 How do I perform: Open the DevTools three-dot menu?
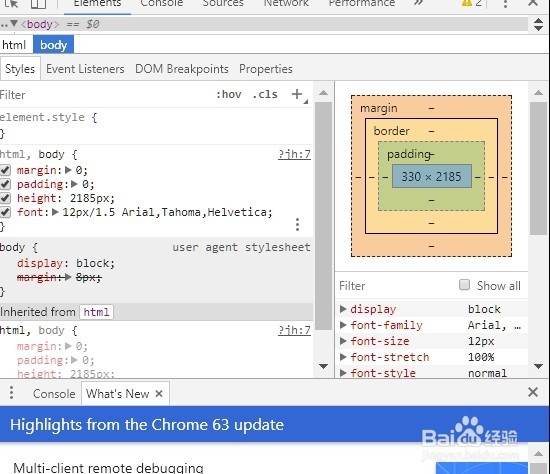[505, 4]
